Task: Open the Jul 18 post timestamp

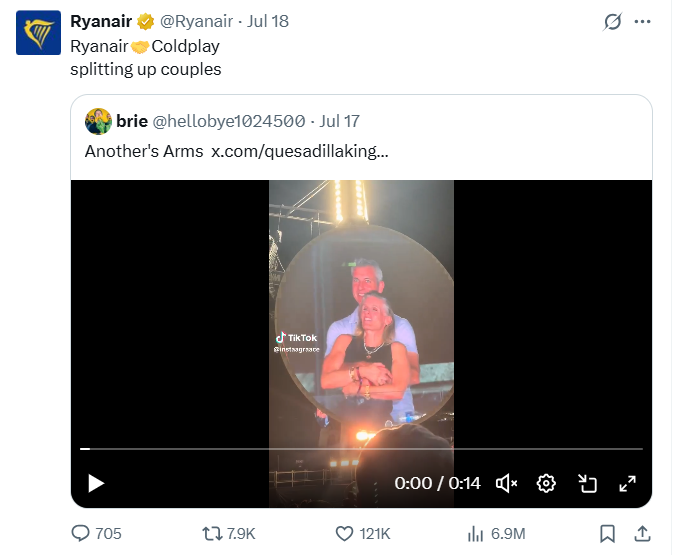Action: (268, 21)
